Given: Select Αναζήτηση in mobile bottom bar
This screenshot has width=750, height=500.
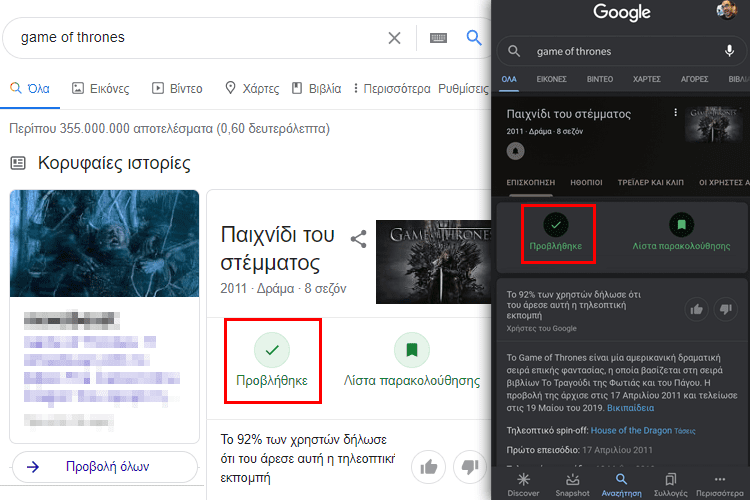Looking at the screenshot, I should click(621, 485).
